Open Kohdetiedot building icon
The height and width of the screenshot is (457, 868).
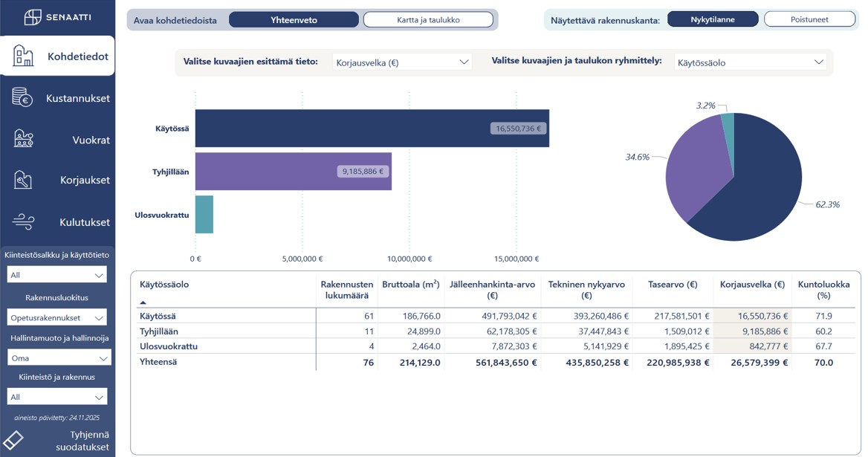[23, 56]
